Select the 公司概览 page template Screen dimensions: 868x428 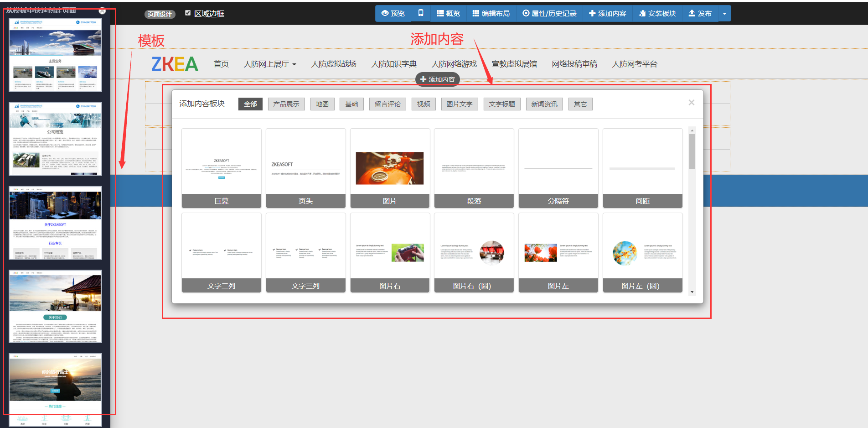[55, 139]
